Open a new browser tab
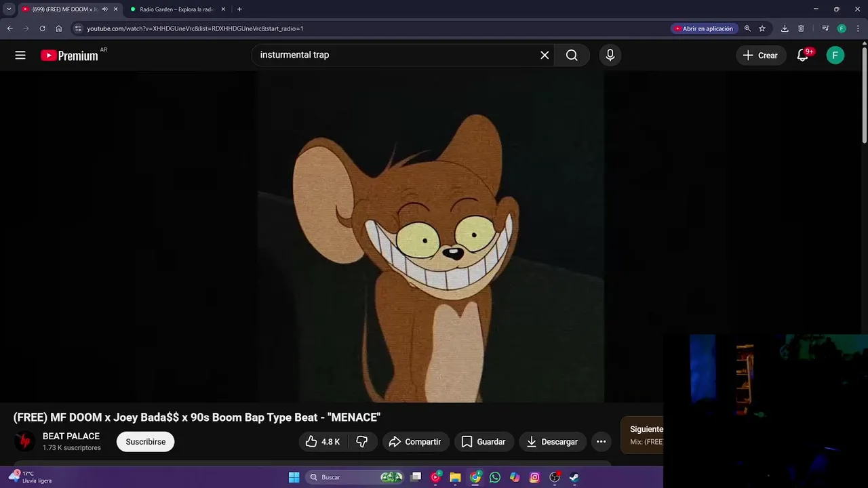 pos(239,9)
